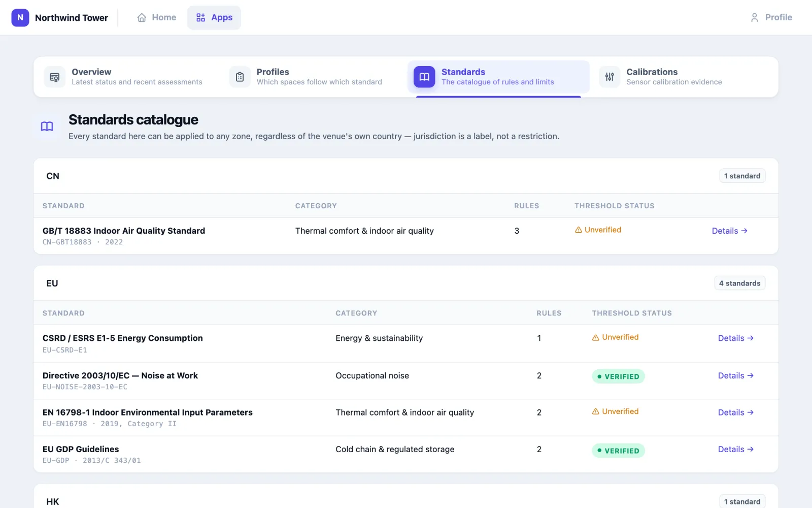Click the Overview tab icon
Viewport: 812px width, 508px height.
[54, 77]
